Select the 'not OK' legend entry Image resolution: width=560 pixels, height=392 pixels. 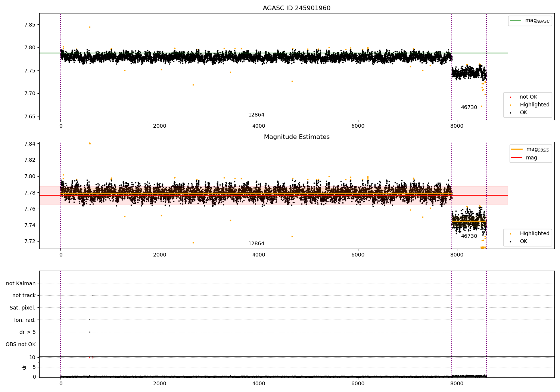pyautogui.click(x=528, y=97)
